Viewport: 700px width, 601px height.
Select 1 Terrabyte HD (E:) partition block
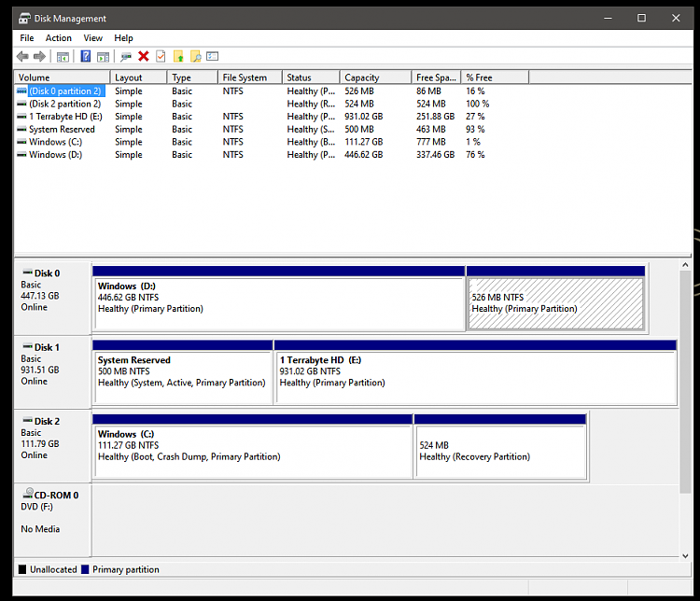point(475,373)
